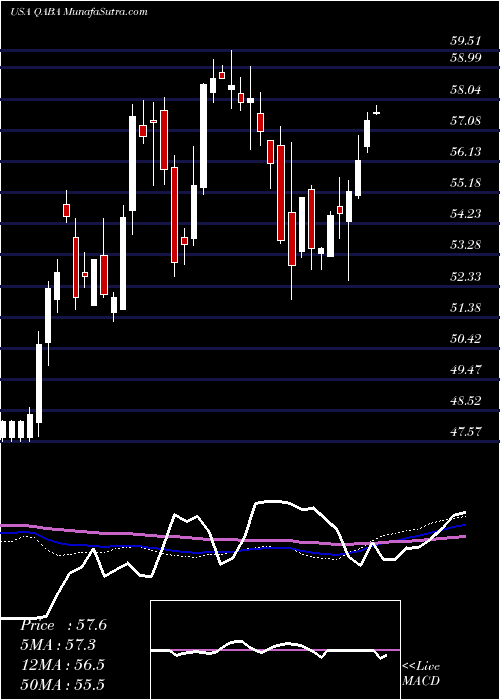
Task: Click the latest small candlestick near 57.6
Action: point(376,111)
